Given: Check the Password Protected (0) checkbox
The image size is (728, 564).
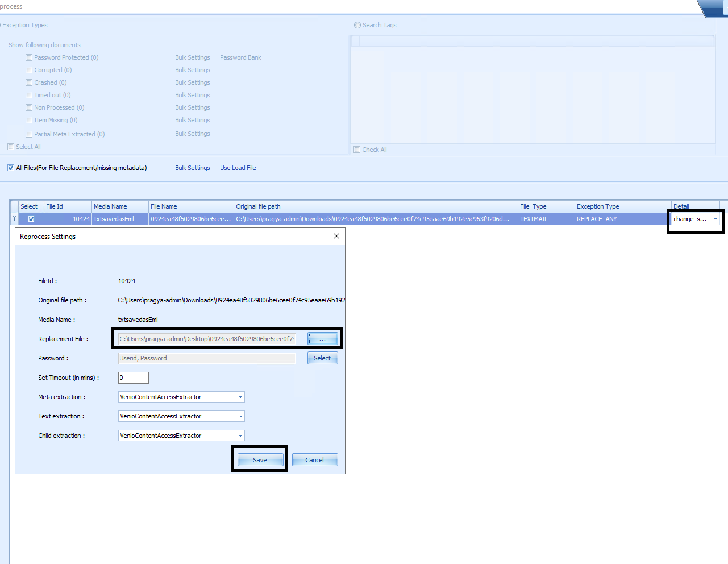Looking at the screenshot, I should 29,57.
